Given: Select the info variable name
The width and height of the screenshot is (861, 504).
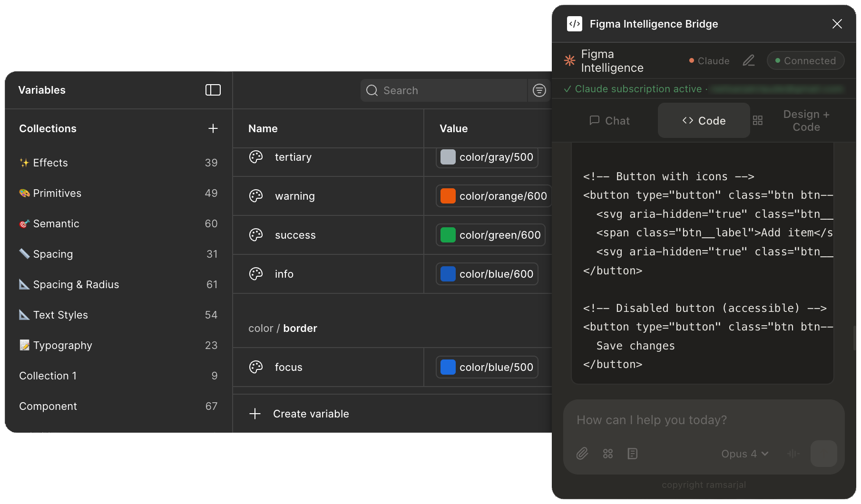Looking at the screenshot, I should 284,274.
